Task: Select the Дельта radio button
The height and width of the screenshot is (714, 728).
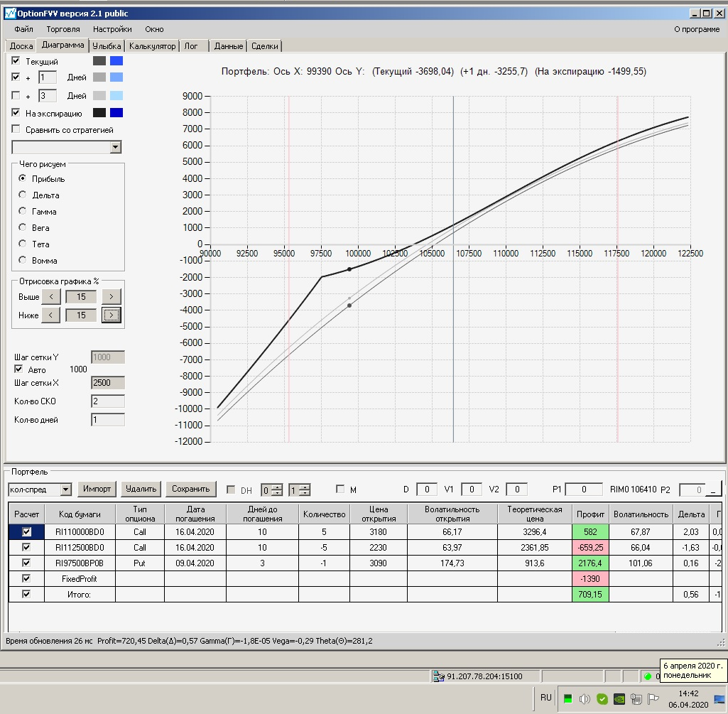Action: click(x=22, y=194)
